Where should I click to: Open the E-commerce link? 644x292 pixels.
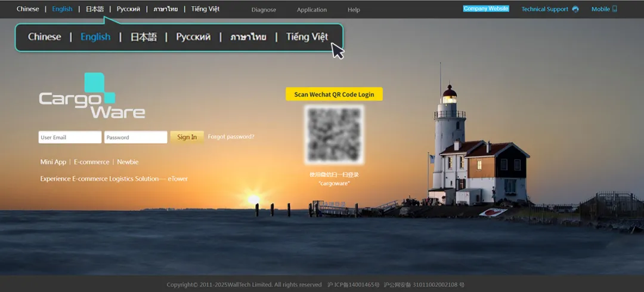point(91,162)
